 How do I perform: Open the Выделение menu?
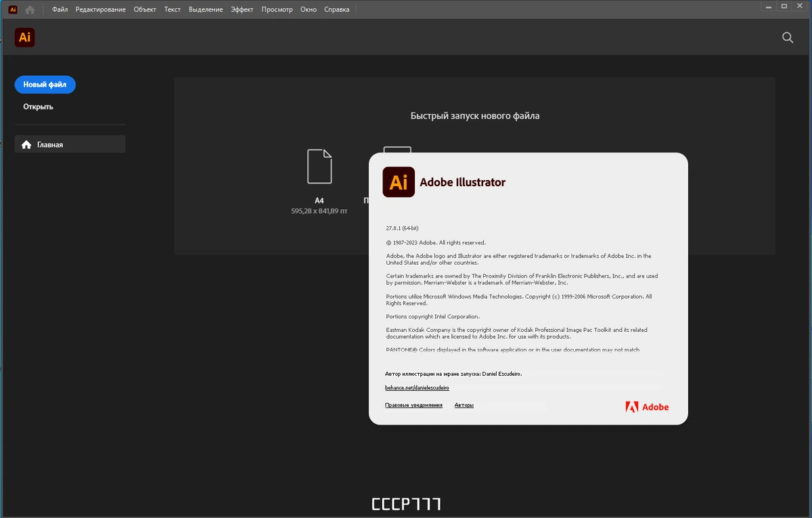coord(206,9)
